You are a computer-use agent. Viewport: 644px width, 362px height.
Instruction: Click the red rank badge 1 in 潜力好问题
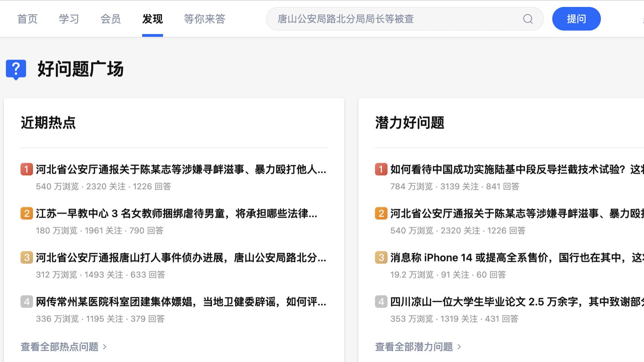(381, 169)
